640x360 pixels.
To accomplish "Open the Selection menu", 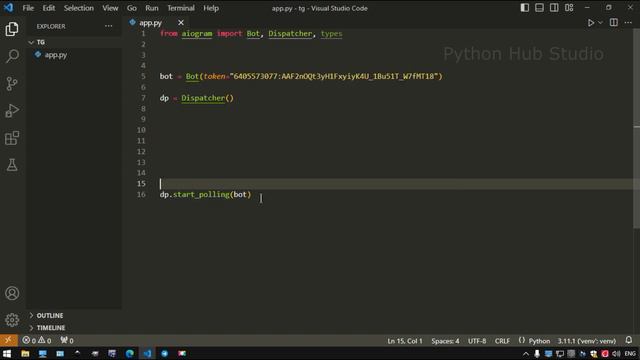I will tap(78, 8).
